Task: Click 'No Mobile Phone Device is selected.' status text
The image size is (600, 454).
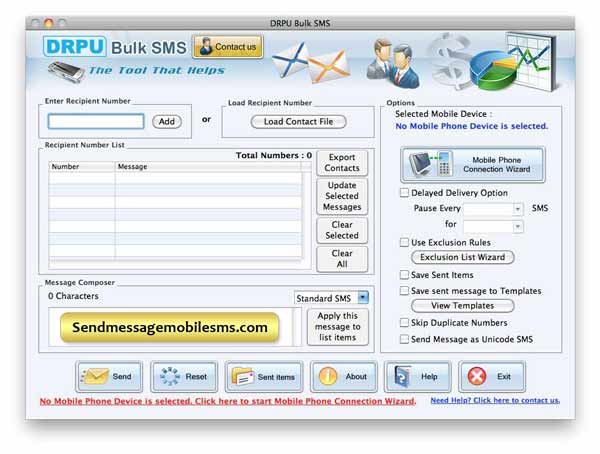Action: (472, 126)
